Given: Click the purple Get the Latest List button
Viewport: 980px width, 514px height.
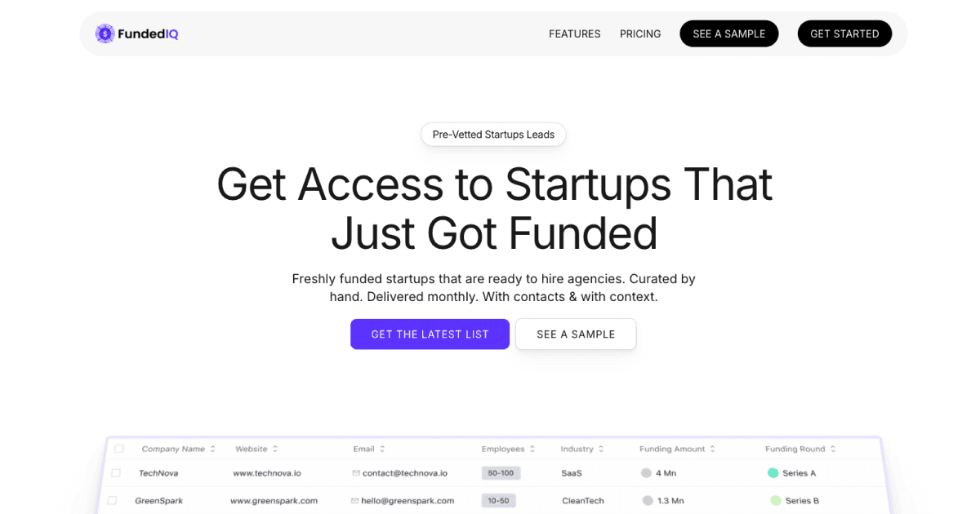Looking at the screenshot, I should pos(430,334).
